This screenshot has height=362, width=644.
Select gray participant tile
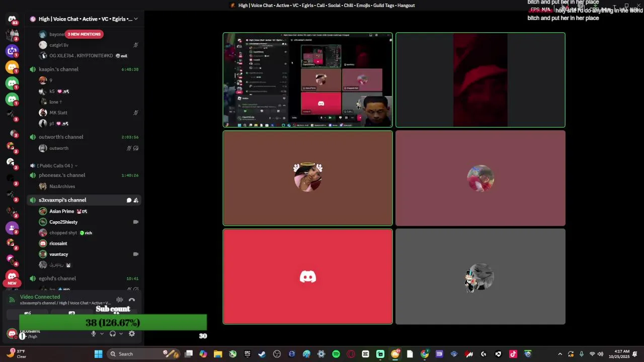(480, 277)
